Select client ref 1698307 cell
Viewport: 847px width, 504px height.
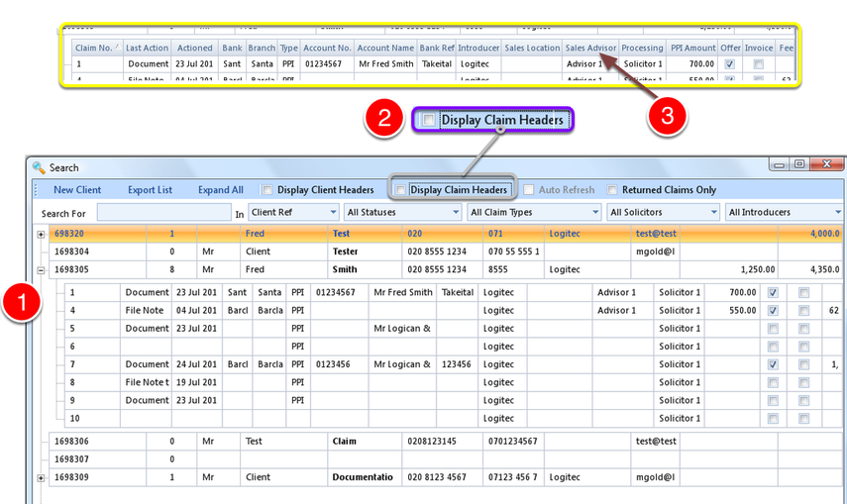pyautogui.click(x=97, y=459)
